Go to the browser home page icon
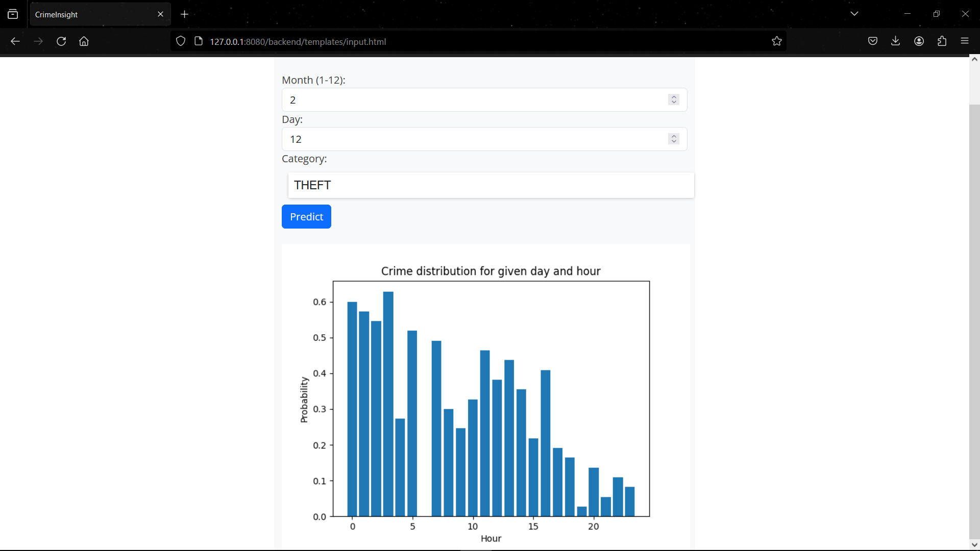The height and width of the screenshot is (551, 980). [x=84, y=41]
